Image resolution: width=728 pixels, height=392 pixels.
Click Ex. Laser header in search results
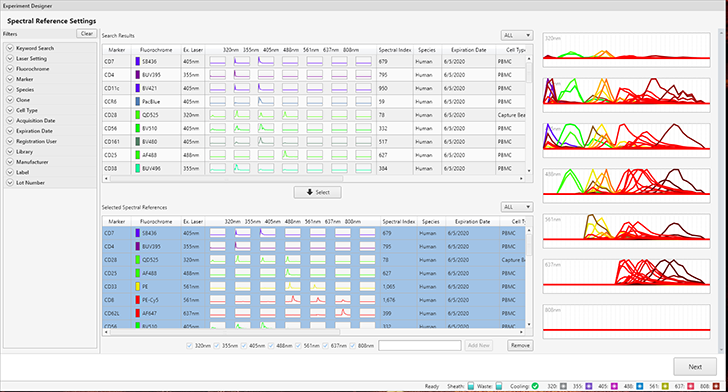point(193,50)
